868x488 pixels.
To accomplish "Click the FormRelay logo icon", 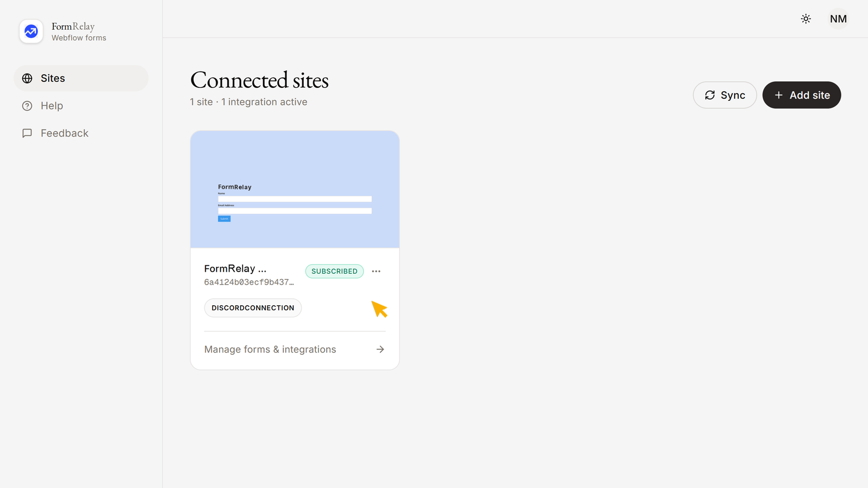I will click(x=31, y=31).
